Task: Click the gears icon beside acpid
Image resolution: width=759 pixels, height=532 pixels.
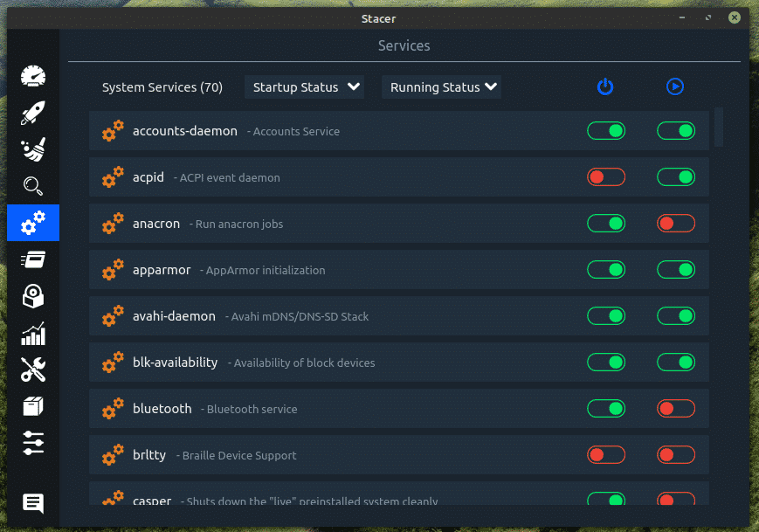Action: pyautogui.click(x=113, y=177)
